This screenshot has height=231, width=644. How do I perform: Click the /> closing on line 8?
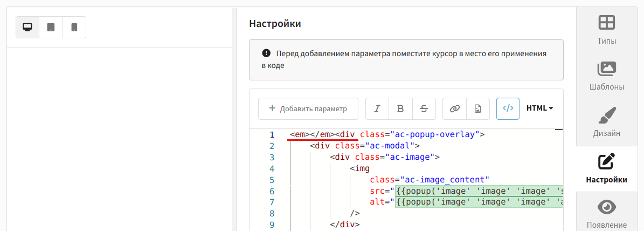point(355,213)
